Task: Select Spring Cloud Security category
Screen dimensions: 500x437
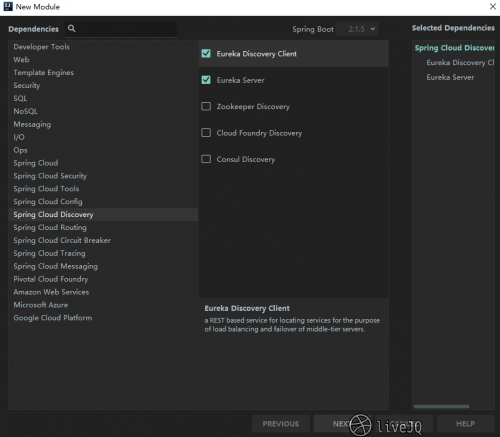Action: point(103,176)
